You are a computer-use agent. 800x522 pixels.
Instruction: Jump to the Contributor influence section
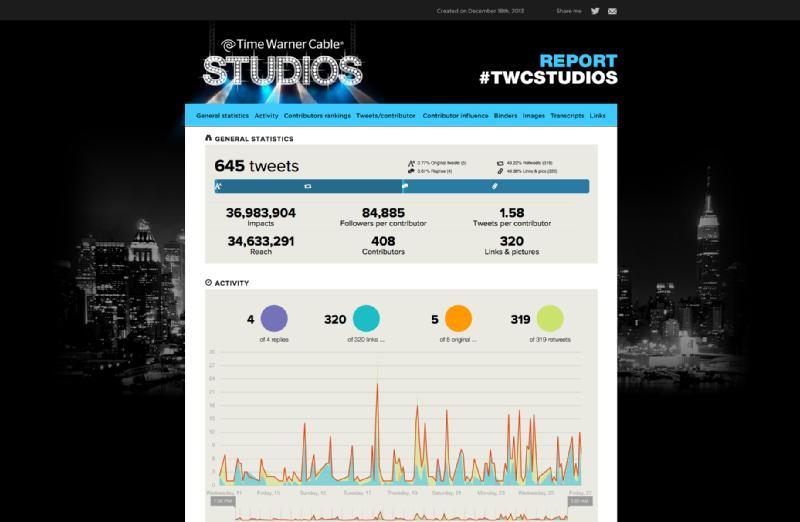click(x=455, y=116)
